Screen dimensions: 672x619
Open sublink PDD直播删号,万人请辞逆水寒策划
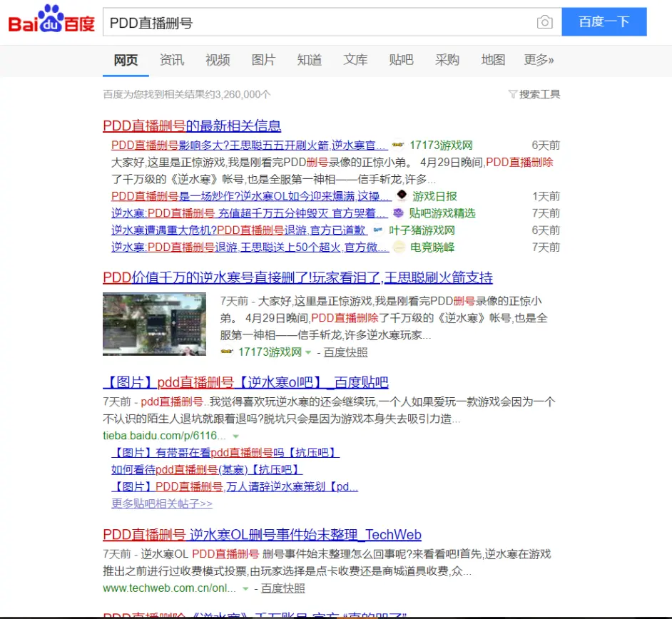pyautogui.click(x=235, y=486)
